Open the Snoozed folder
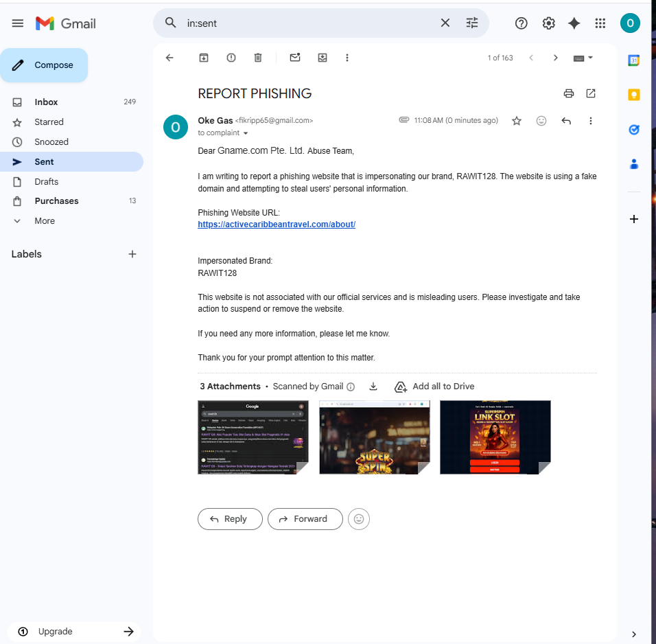The image size is (656, 644). tap(71, 142)
